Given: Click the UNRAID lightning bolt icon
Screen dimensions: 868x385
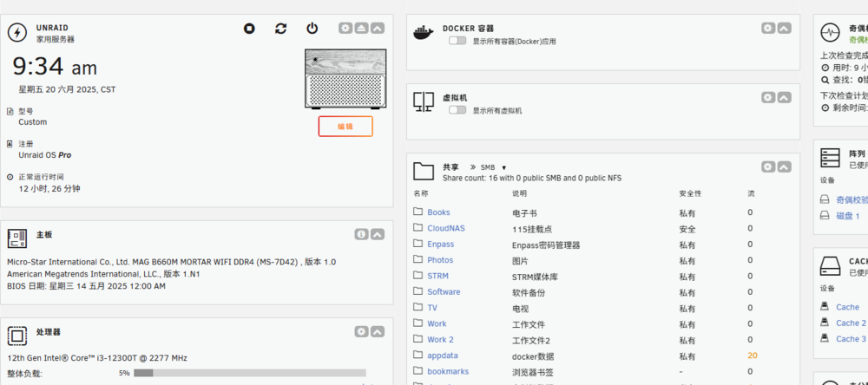Looking at the screenshot, I should click(17, 32).
